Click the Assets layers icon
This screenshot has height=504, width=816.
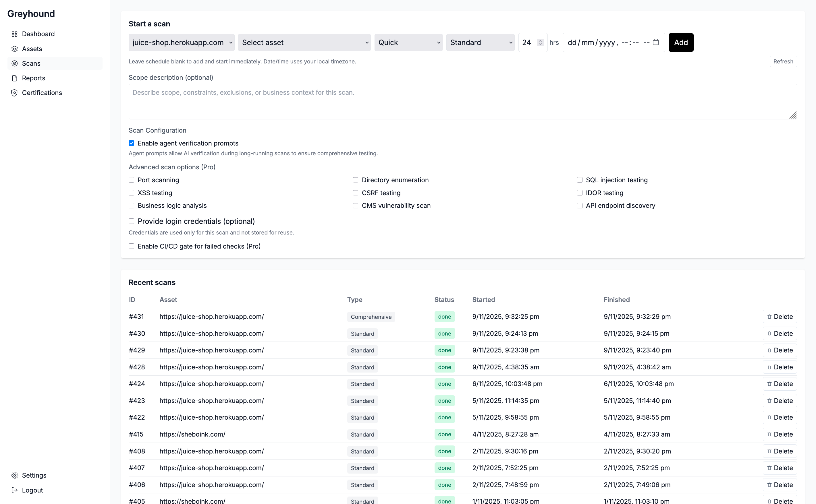14,49
